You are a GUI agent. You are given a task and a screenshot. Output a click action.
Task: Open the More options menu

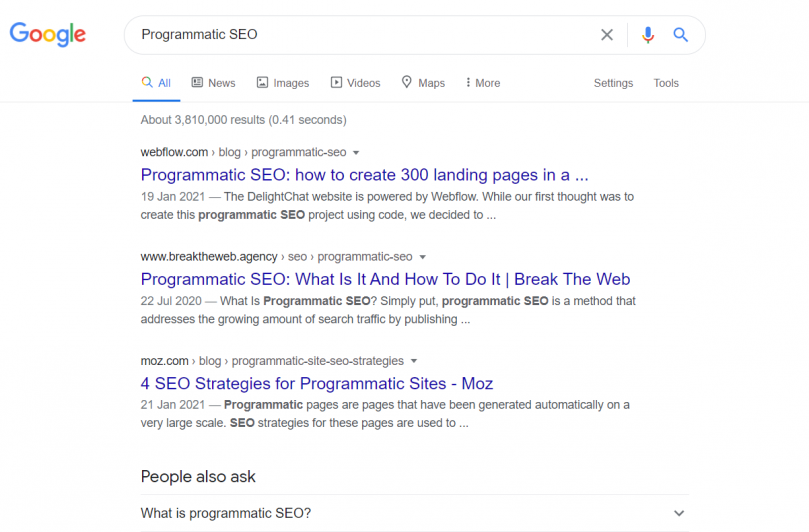482,83
